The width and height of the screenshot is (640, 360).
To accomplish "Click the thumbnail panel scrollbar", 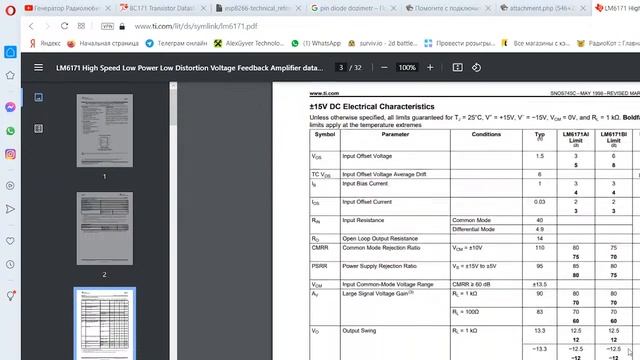I will pos(173,108).
